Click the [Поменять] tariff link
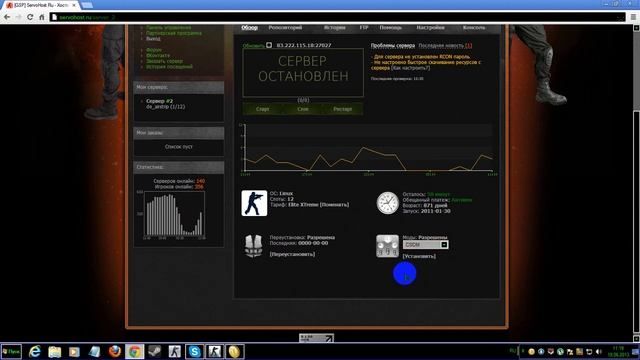The height and width of the screenshot is (360, 640). pyautogui.click(x=334, y=204)
